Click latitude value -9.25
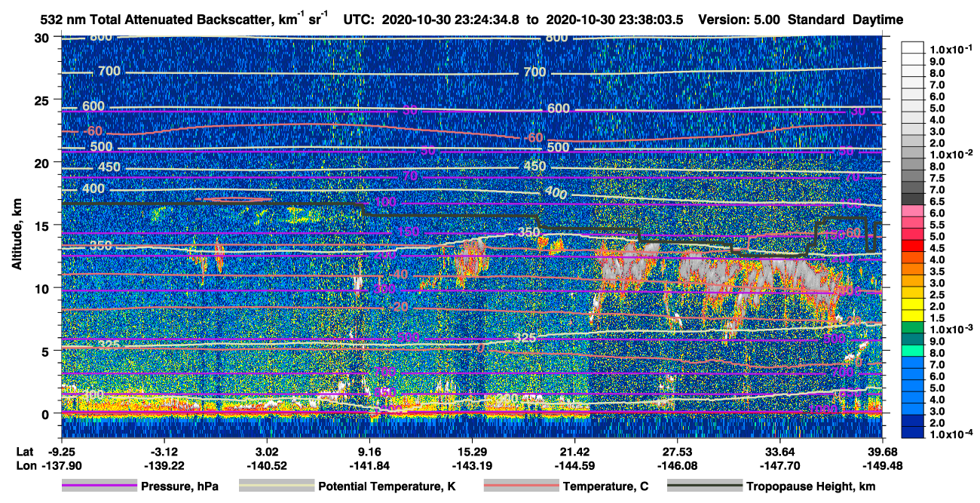This screenshot has height=503, width=980. 61,451
